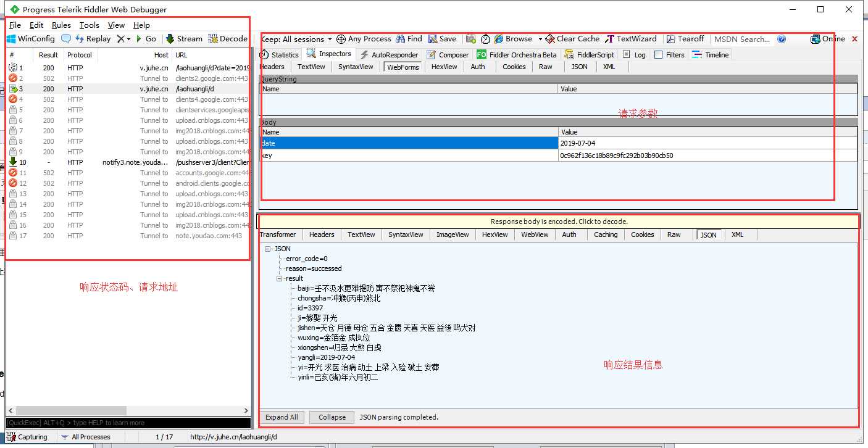This screenshot has height=448, width=868.
Task: Click Expand All button
Action: [x=282, y=417]
